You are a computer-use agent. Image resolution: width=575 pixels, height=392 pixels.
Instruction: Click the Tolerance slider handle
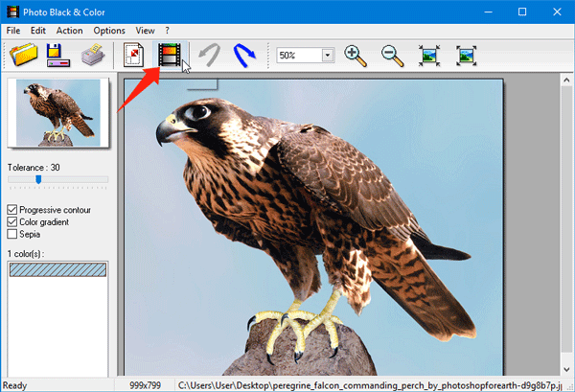(x=38, y=179)
